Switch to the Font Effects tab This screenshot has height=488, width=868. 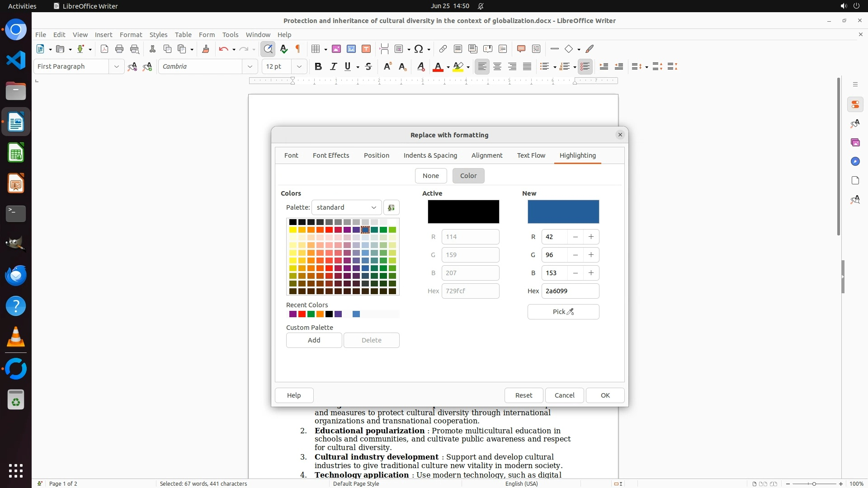[x=330, y=155]
